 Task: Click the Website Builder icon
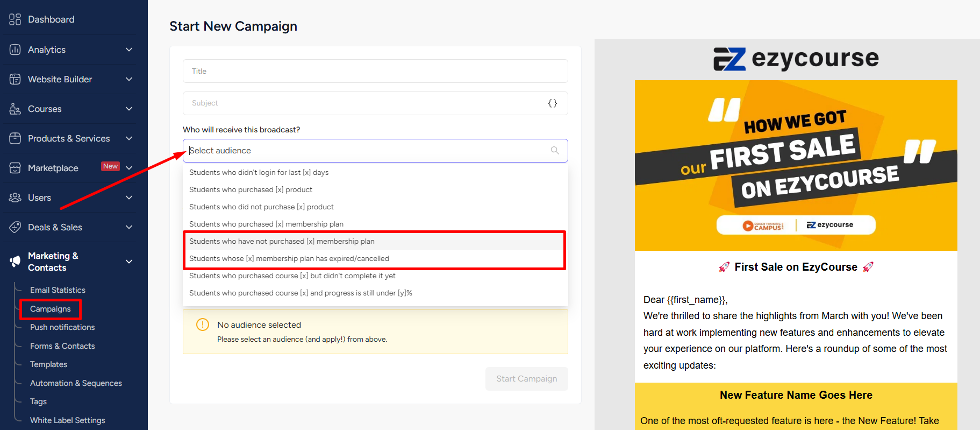coord(15,79)
